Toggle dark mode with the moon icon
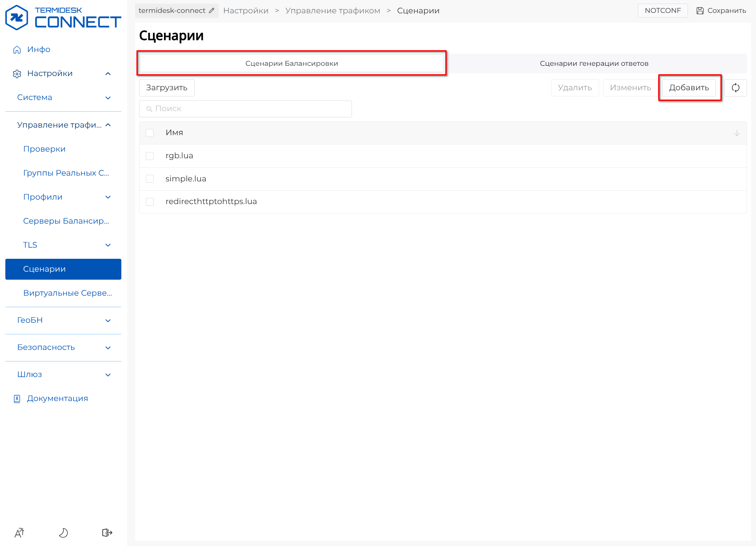Screen dimensions: 756x546 point(63,532)
